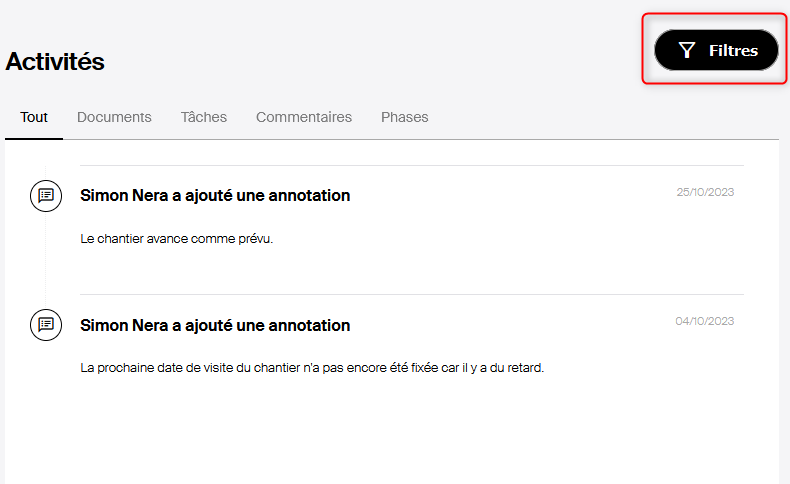790x484 pixels.
Task: Select text 'Le chantier avance comme prévu.'
Action: [176, 239]
